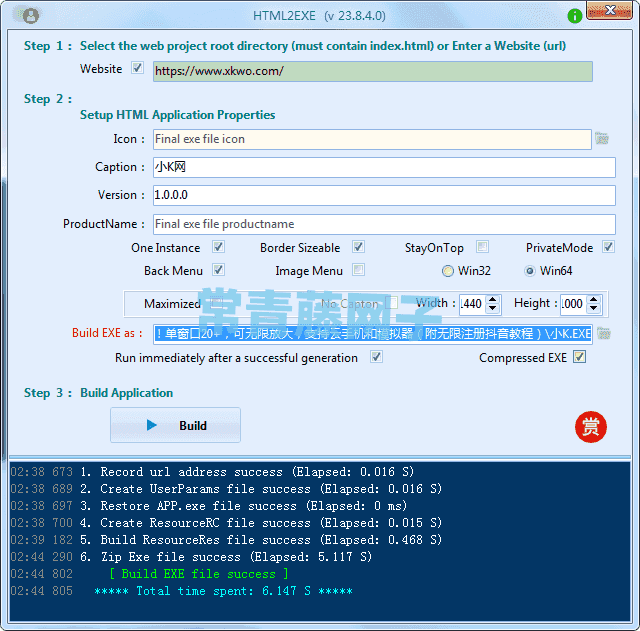Click the Height value field
The height and width of the screenshot is (631, 640).
pos(574,304)
